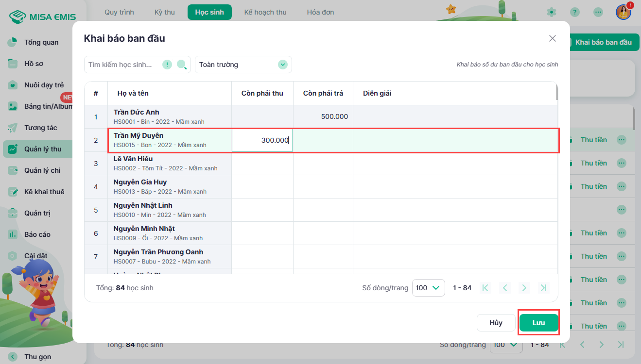Open the user avatar profile menu
The image size is (641, 364).
[623, 12]
